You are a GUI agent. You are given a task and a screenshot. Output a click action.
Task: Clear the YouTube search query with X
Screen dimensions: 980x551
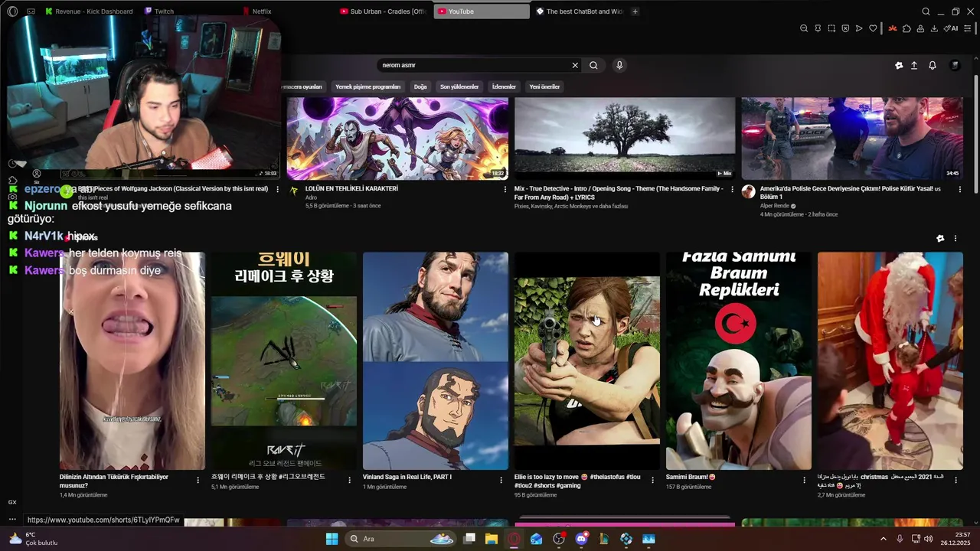click(575, 65)
